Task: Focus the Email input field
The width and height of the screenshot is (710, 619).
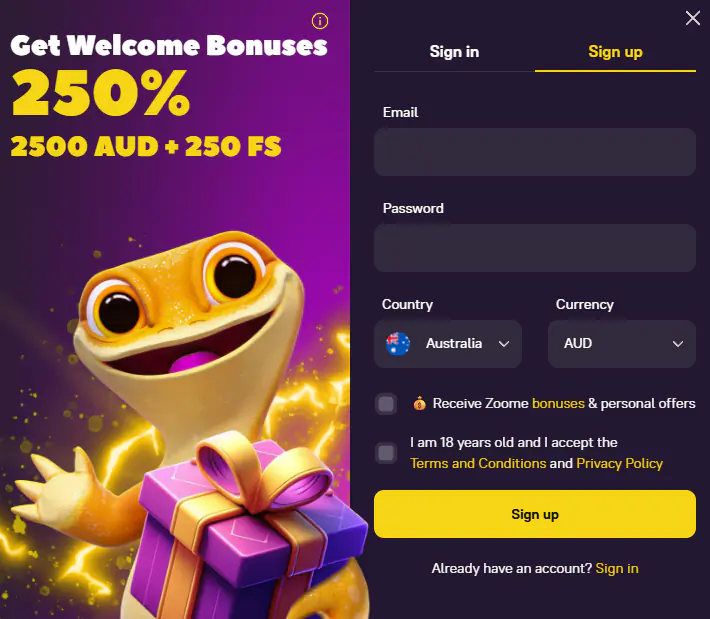Action: [535, 152]
